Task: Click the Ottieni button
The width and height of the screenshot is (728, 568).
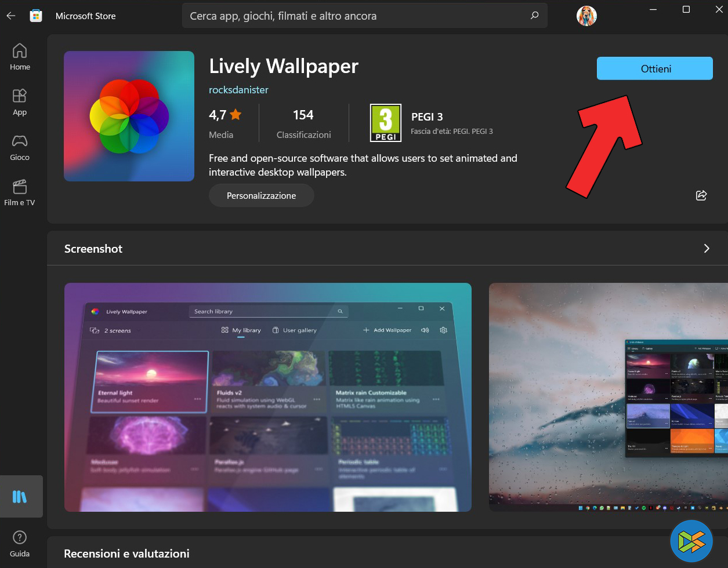Action: pos(655,68)
